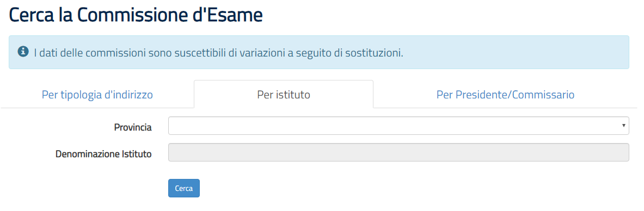Click the greyed-out institute name box

point(398,152)
